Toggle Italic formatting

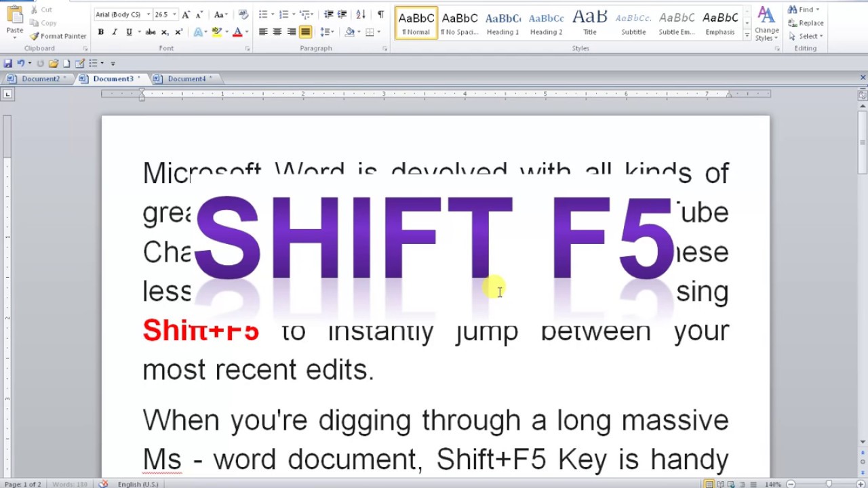114,32
